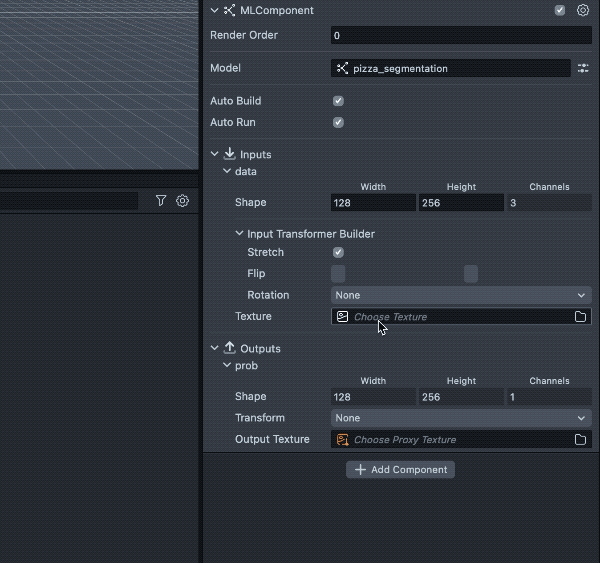
Task: Select the pizza_segmentation model field
Action: tap(450, 68)
